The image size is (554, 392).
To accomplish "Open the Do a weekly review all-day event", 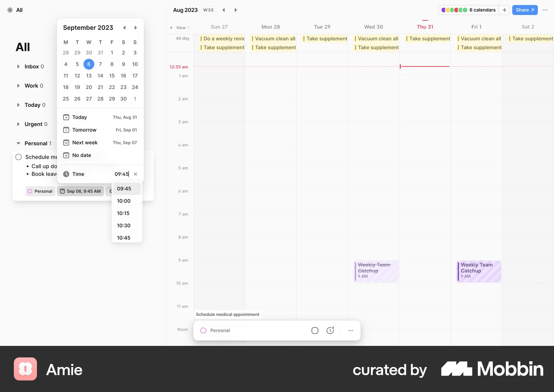I will click(x=222, y=38).
